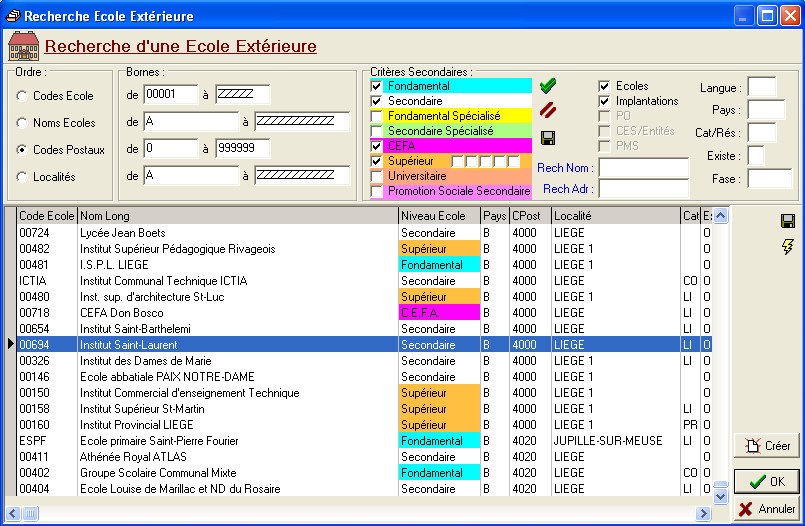Disable the Implantations checkbox
Image resolution: width=805 pixels, height=526 pixels.
coord(604,101)
